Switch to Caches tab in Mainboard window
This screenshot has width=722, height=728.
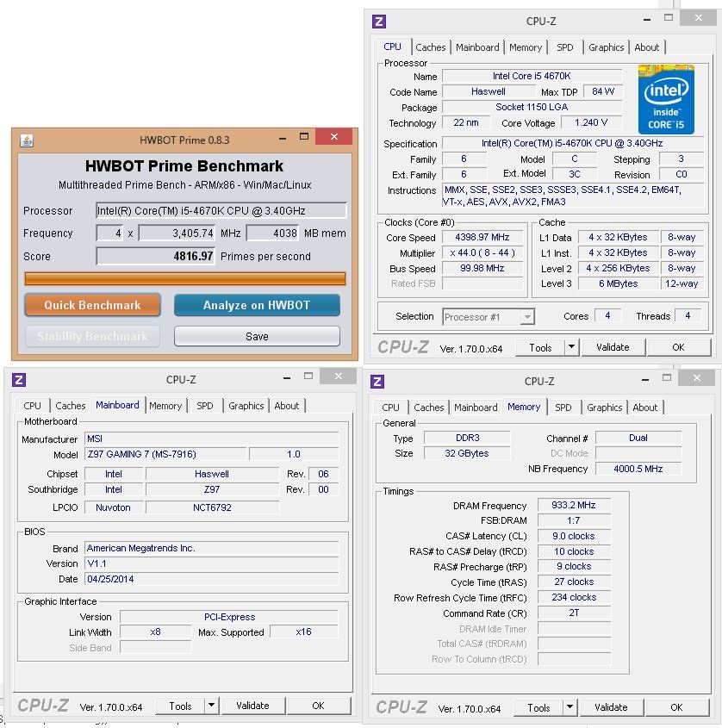point(71,406)
